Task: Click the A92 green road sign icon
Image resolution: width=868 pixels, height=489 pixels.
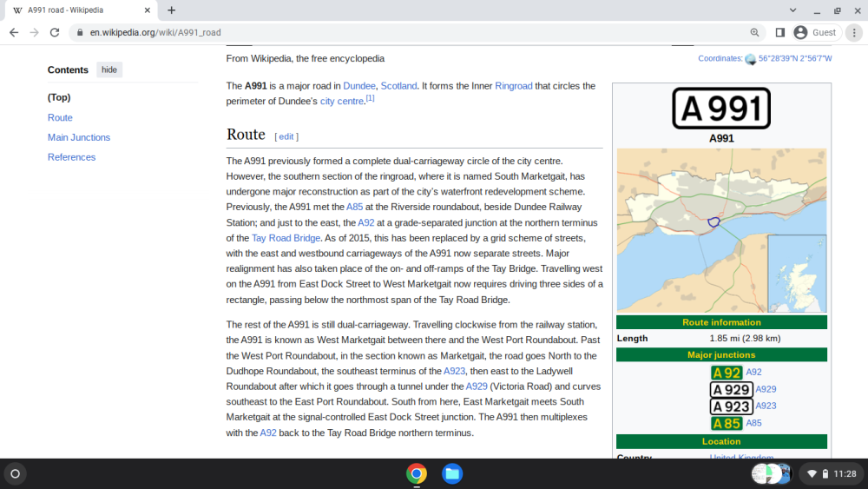Action: pos(727,373)
